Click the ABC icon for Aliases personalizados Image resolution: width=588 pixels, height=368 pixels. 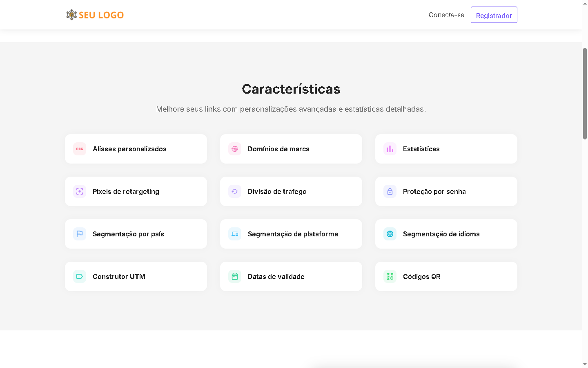(x=80, y=149)
